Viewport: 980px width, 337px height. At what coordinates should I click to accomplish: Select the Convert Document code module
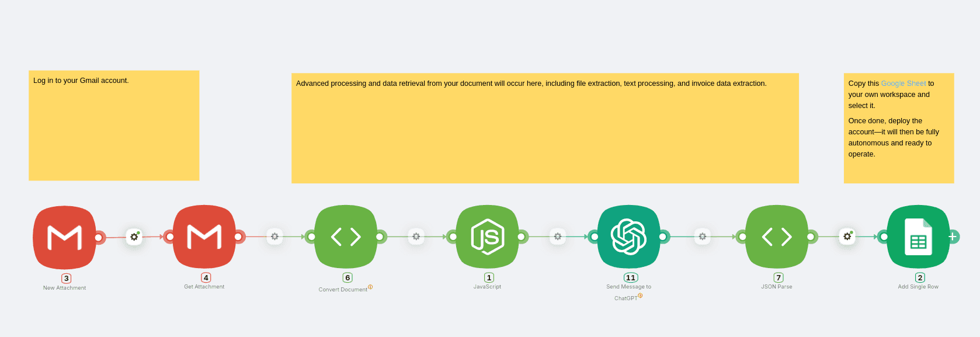346,237
